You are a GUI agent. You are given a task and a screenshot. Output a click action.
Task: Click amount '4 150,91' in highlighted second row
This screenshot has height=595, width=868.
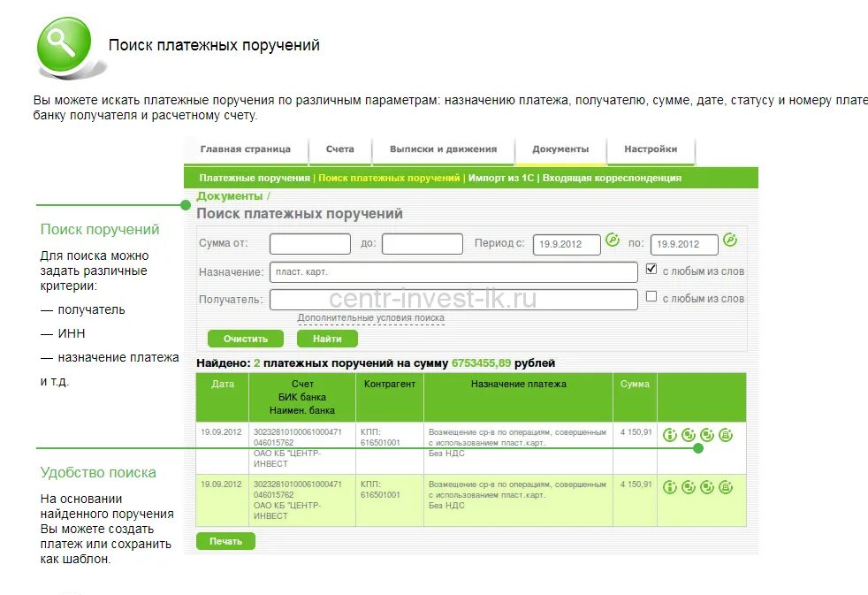[636, 484]
